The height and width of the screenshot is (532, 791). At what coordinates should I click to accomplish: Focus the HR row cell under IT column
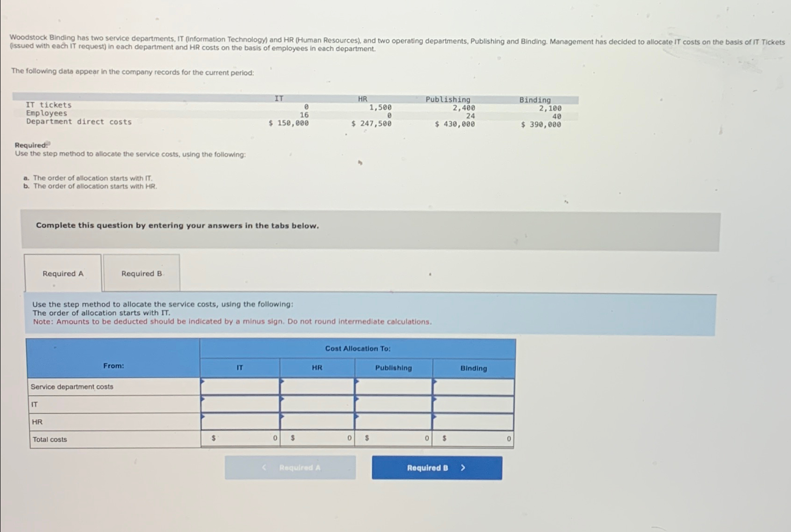240,421
